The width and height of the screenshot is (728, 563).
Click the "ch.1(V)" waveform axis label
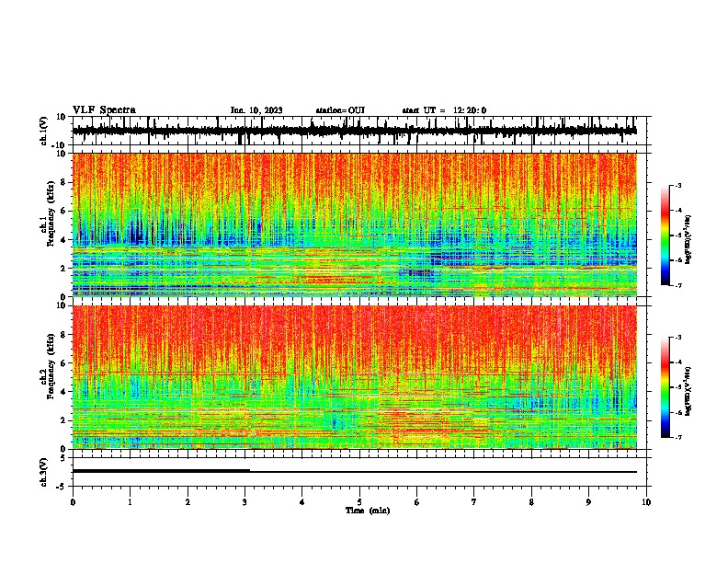pos(44,131)
